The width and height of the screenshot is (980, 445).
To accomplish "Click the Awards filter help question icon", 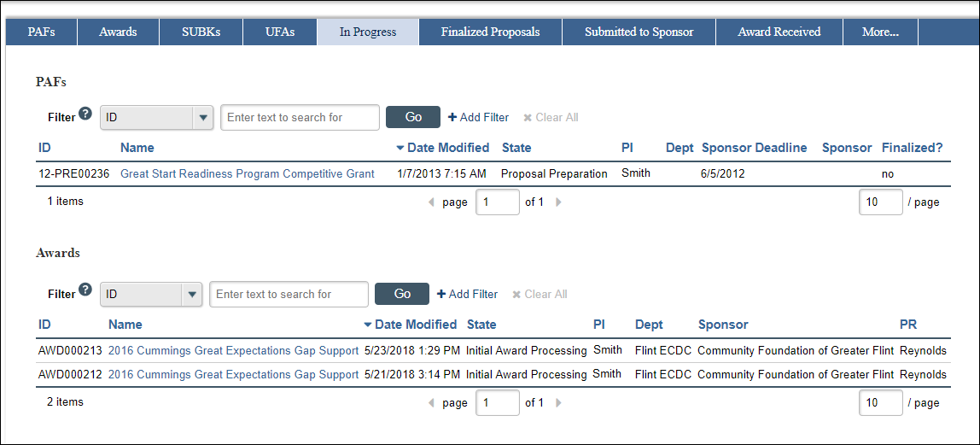I will point(85,290).
